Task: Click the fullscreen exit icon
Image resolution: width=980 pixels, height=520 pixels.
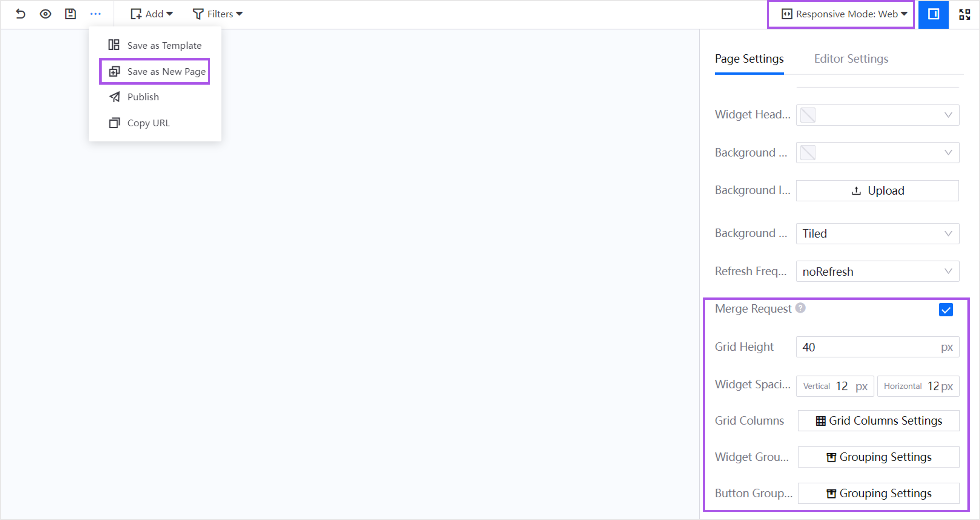Action: (965, 15)
